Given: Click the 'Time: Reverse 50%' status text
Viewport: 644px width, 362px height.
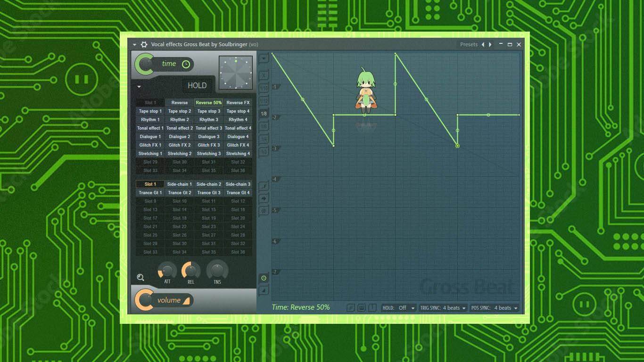Looking at the screenshot, I should tap(301, 307).
